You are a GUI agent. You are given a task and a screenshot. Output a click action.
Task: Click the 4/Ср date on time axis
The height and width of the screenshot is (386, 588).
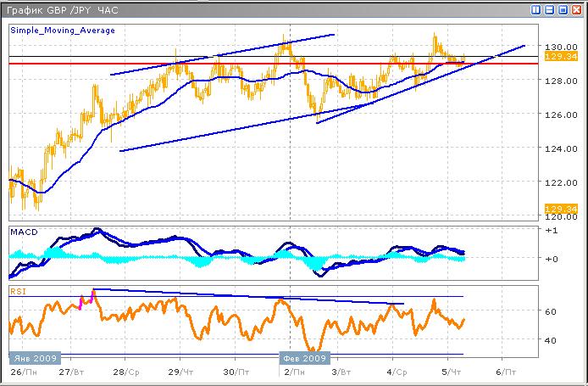coord(395,372)
